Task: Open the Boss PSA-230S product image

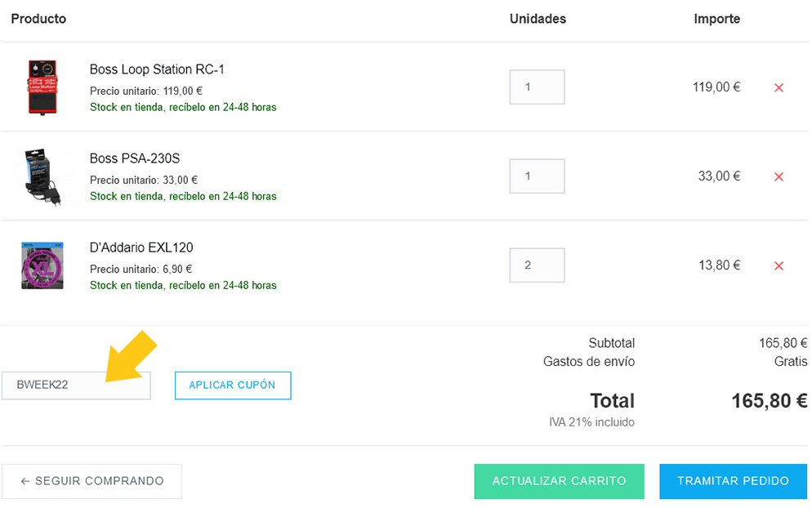Action: [42, 176]
